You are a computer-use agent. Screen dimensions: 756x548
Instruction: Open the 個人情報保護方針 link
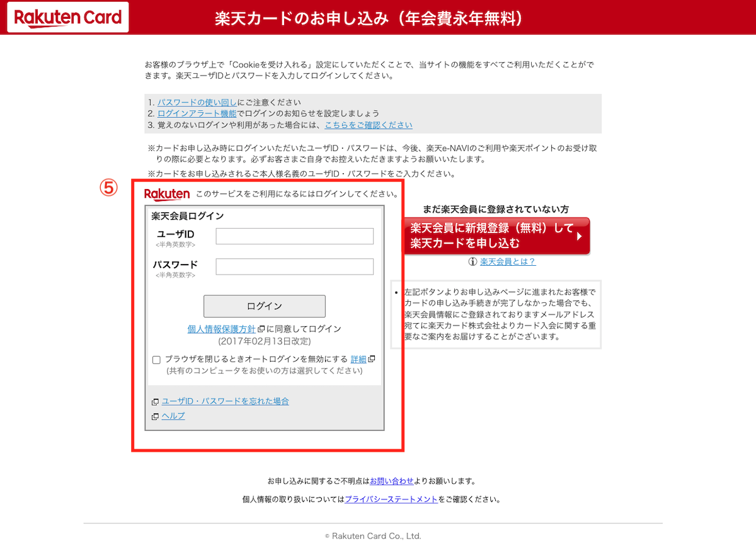click(221, 329)
